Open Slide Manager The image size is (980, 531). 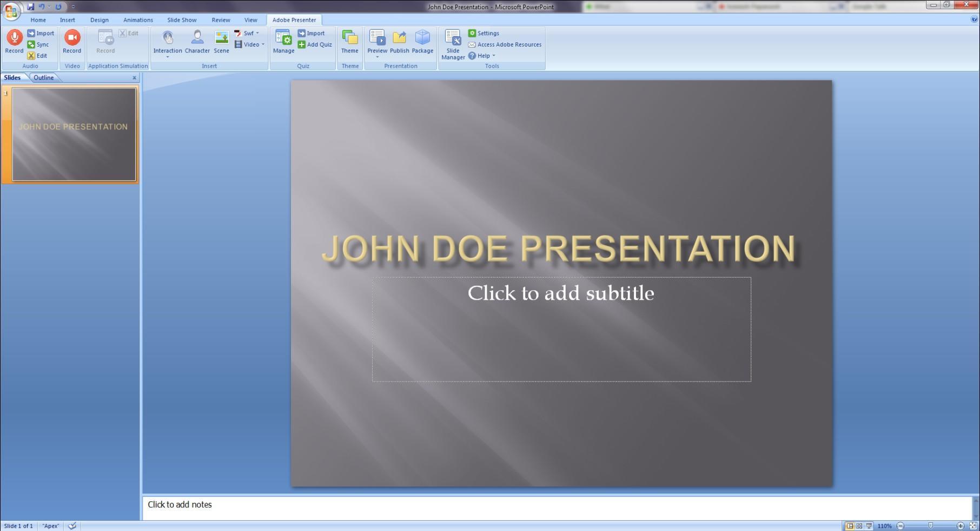click(x=453, y=44)
